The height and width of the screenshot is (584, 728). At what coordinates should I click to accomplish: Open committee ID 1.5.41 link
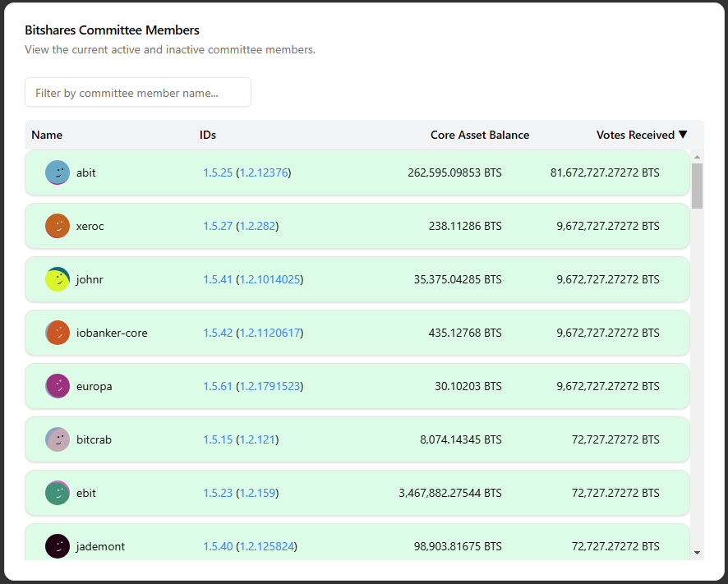click(x=218, y=279)
